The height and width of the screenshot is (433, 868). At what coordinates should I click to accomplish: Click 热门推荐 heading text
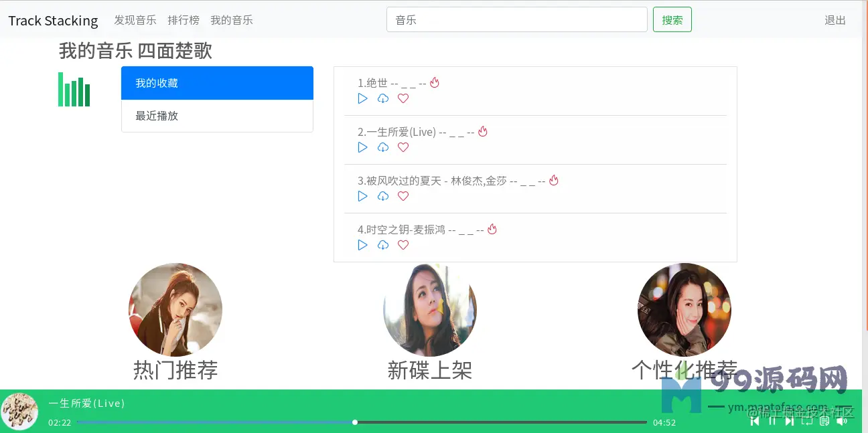click(x=175, y=370)
